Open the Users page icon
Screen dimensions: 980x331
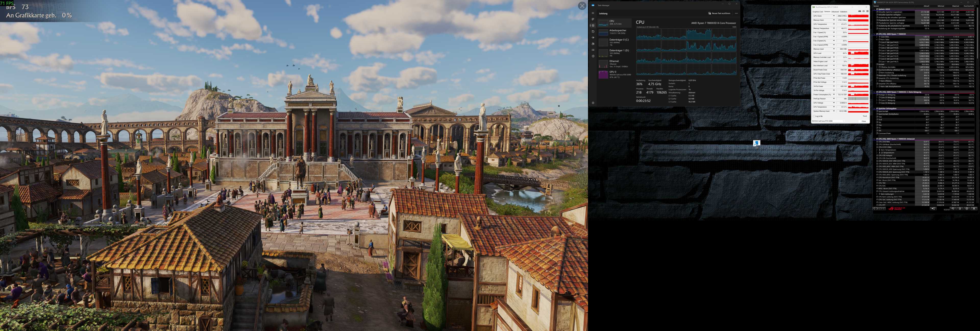tap(593, 44)
